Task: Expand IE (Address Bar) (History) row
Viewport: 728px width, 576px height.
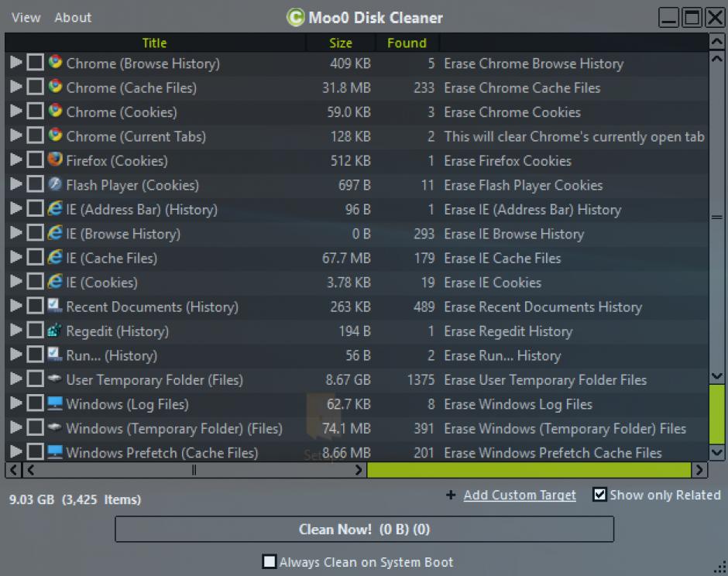Action: pyautogui.click(x=16, y=208)
